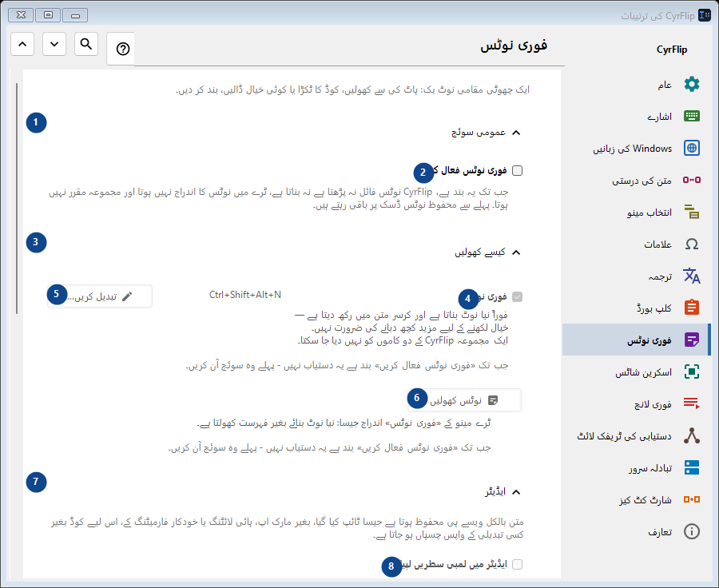This screenshot has width=719, height=588.
Task: Tick the ایڈیٹر میں لمبی سطریں checkbox
Action: click(517, 564)
